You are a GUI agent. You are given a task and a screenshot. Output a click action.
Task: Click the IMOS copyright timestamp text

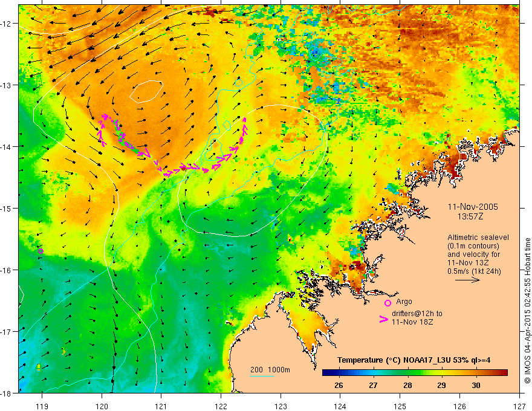coord(527,311)
